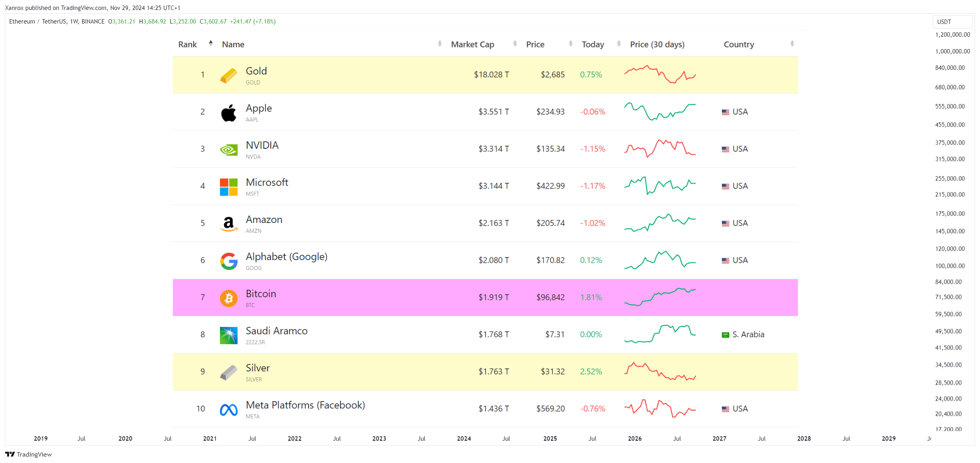Click the 100,000.00 price axis label
Screen dimensions: 980x463
[x=950, y=266]
